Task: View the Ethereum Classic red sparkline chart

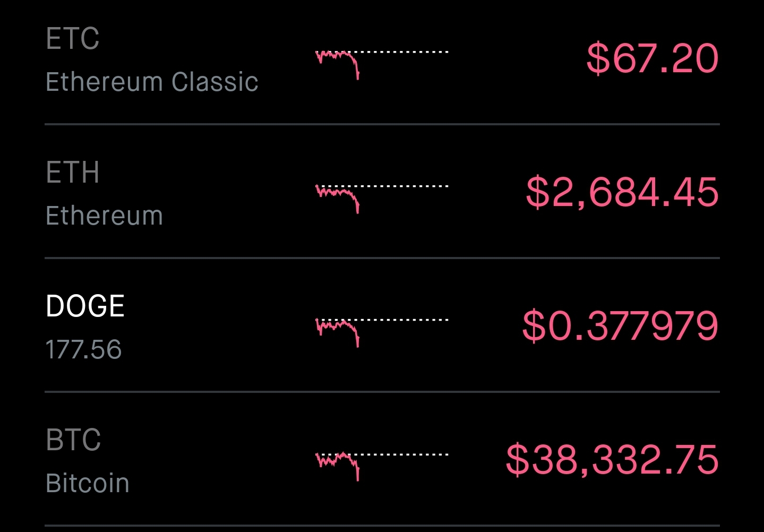Action: click(x=338, y=61)
